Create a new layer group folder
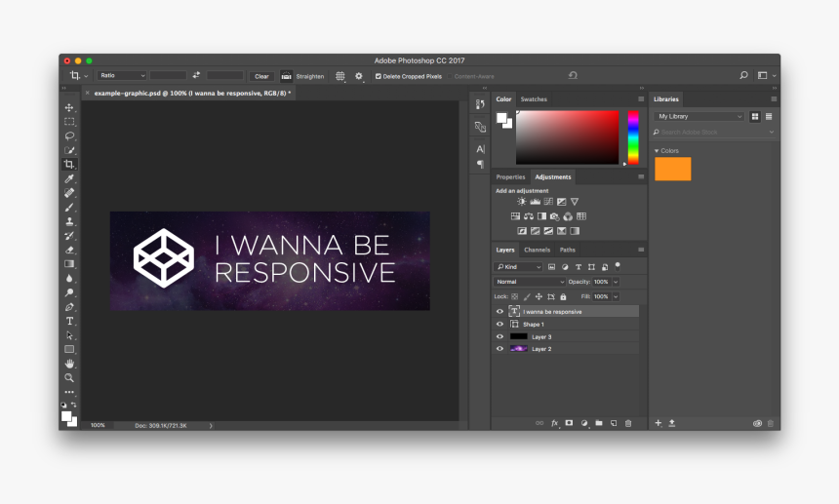Screen dimensions: 839x504 coord(599,423)
